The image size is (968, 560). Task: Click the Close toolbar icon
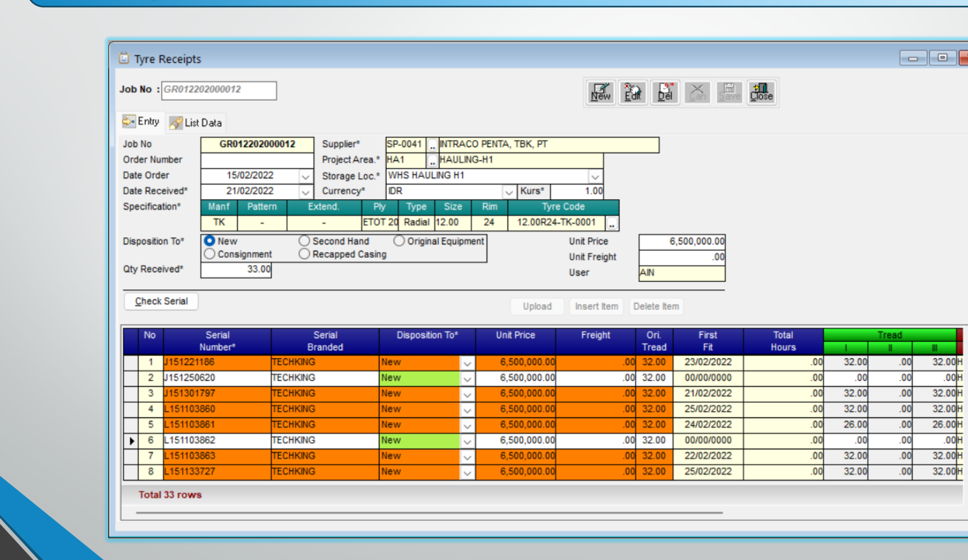[x=762, y=93]
